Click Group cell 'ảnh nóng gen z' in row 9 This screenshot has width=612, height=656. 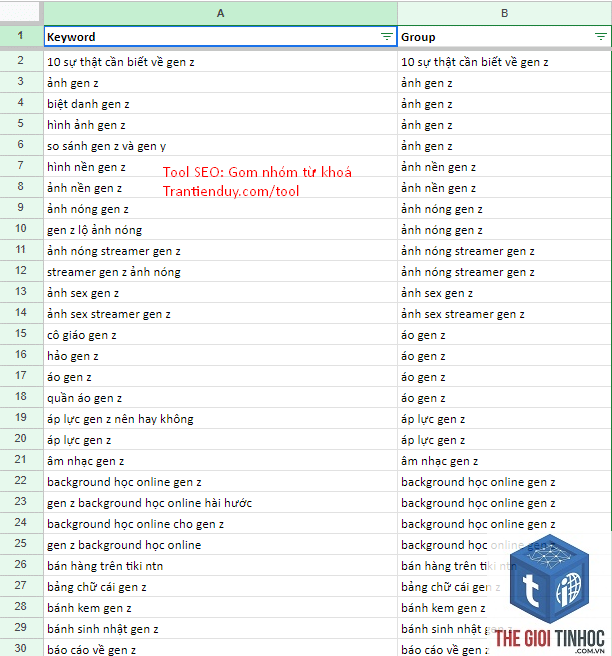(x=504, y=208)
